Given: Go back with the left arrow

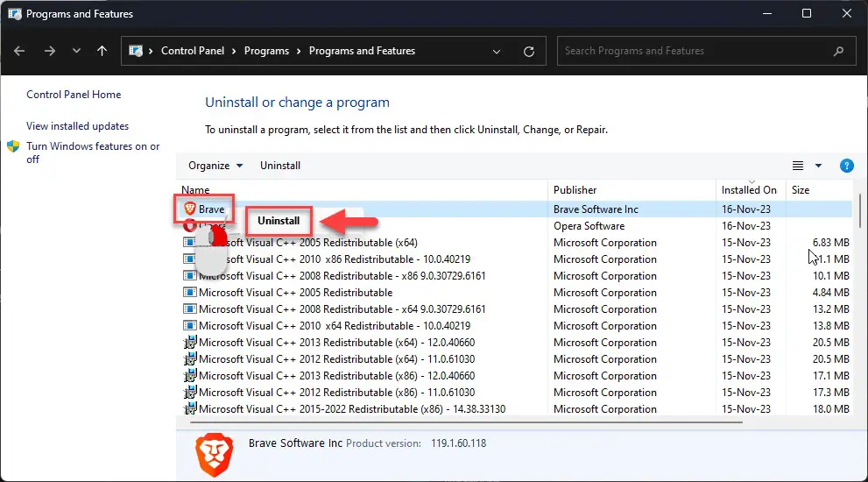Looking at the screenshot, I should click(x=19, y=51).
